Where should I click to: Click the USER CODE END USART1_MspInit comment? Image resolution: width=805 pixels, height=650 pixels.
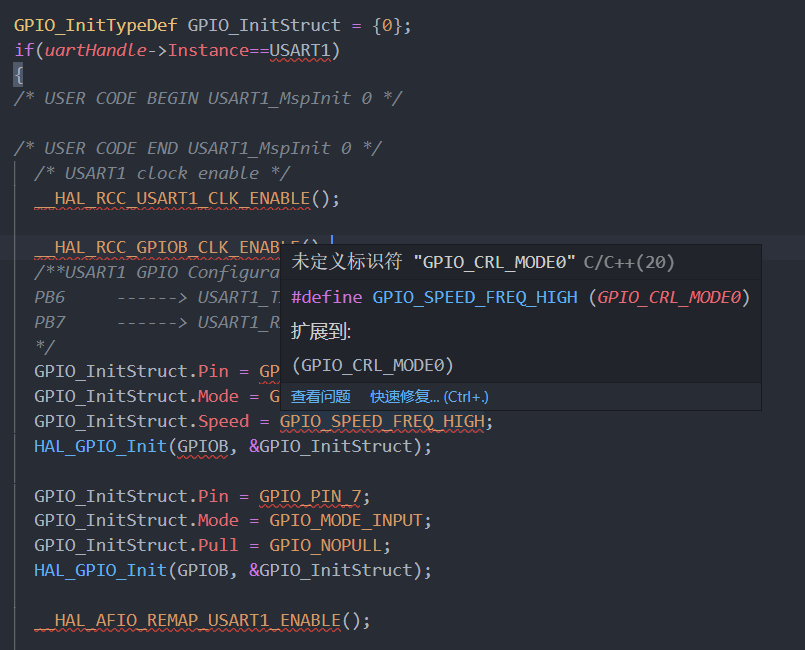coord(198,148)
